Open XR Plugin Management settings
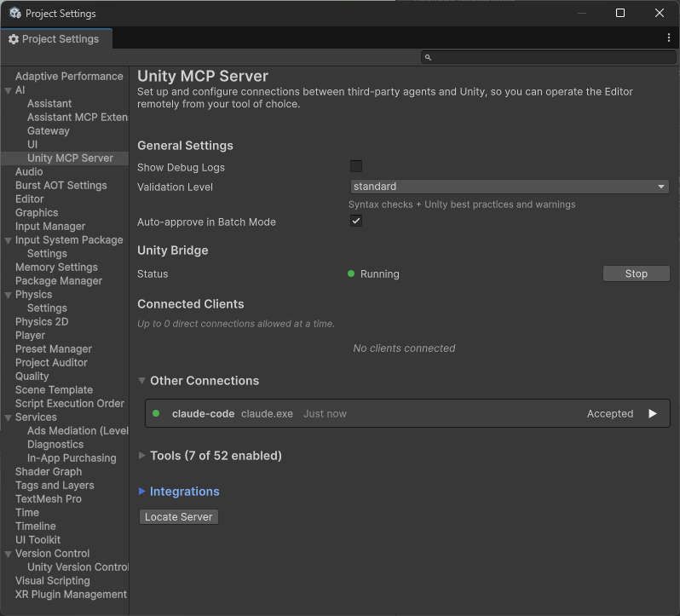680x616 pixels. pyautogui.click(x=71, y=595)
